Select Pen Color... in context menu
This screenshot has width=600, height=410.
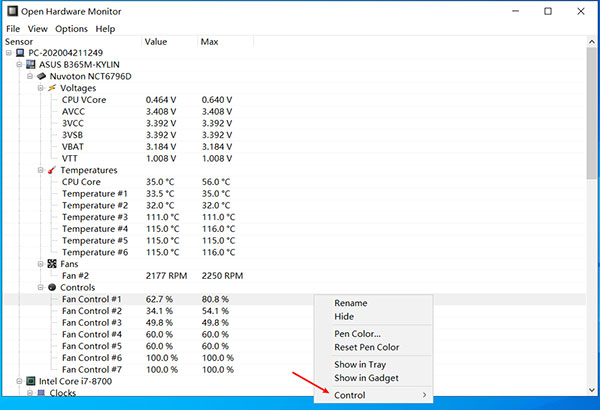click(x=357, y=333)
